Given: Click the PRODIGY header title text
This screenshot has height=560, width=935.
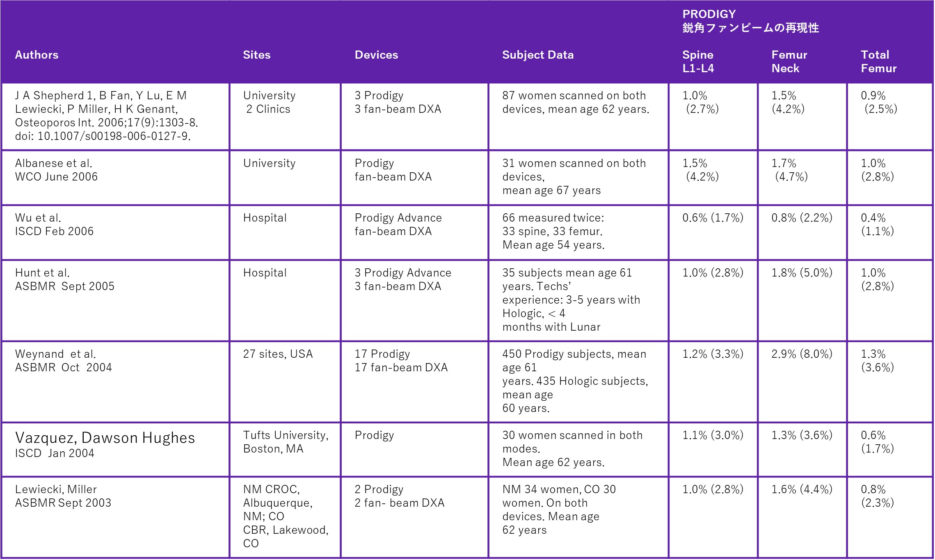Looking at the screenshot, I should (709, 14).
